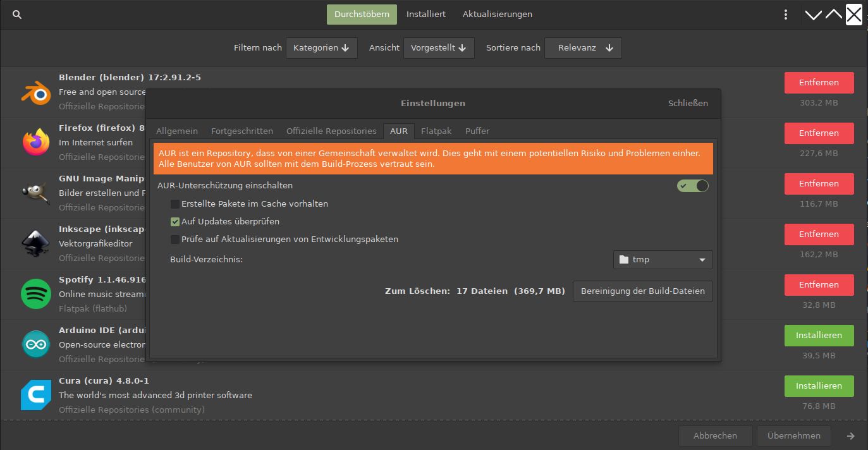
Task: Open the three-dot options menu
Action: pos(786,15)
